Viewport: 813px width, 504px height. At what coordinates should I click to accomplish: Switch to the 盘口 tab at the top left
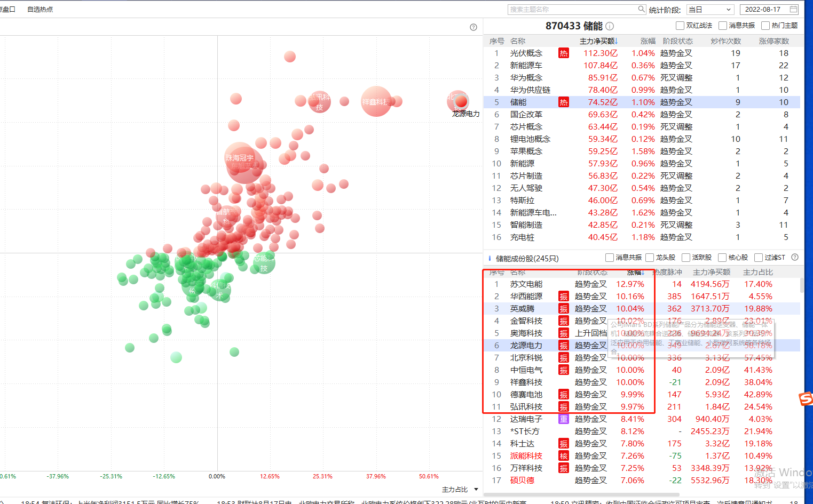tap(7, 9)
